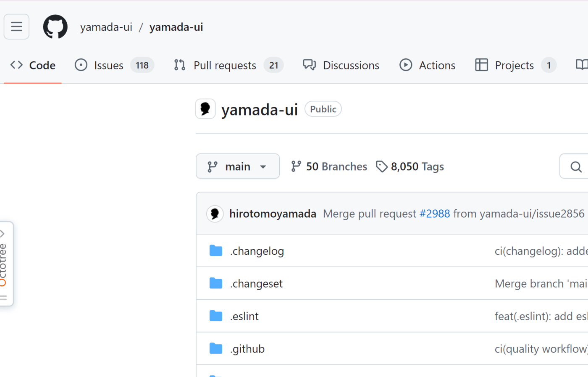Viewport: 588px width, 377px height.
Task: Open the Pull requests tab
Action: (x=228, y=65)
